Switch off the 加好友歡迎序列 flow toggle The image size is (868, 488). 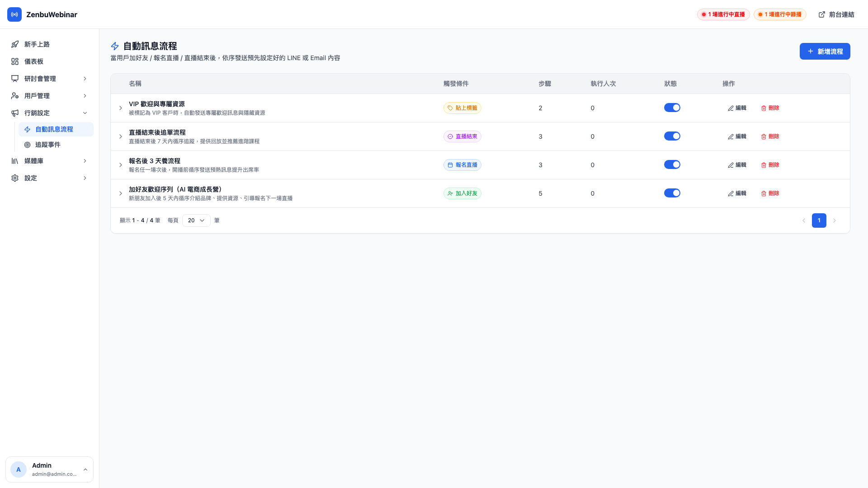pos(672,193)
